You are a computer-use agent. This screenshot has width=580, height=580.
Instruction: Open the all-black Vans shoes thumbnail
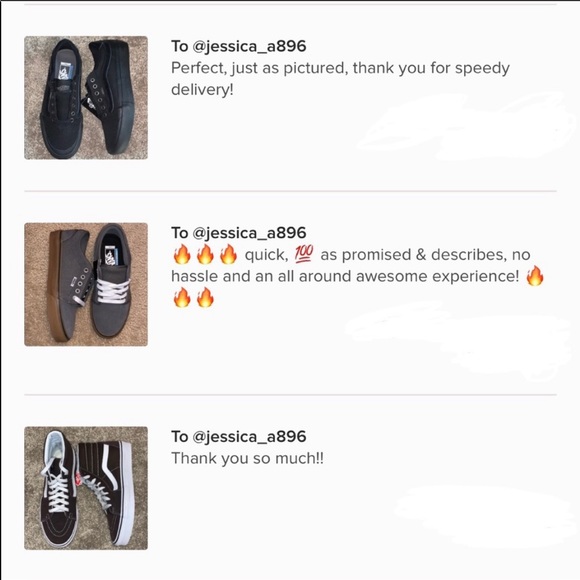click(x=86, y=98)
